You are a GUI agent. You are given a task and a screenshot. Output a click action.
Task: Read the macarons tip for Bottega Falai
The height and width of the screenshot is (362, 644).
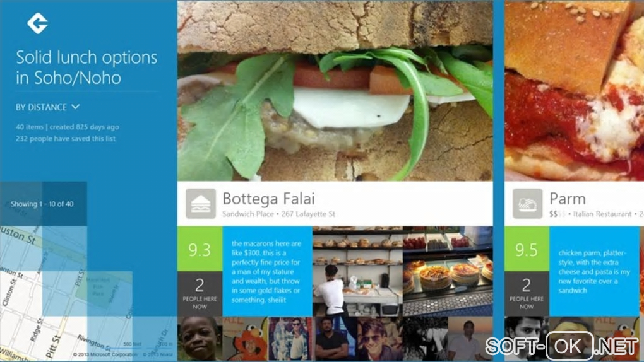coord(267,271)
